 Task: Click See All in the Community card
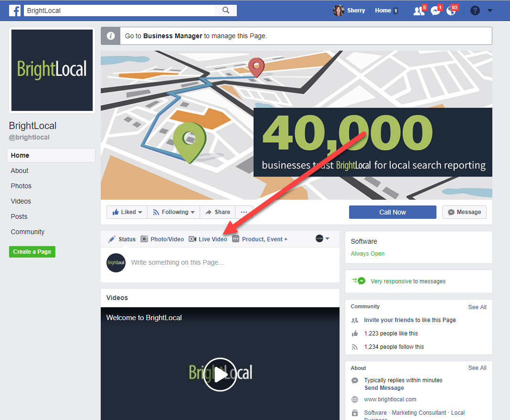coord(477,307)
